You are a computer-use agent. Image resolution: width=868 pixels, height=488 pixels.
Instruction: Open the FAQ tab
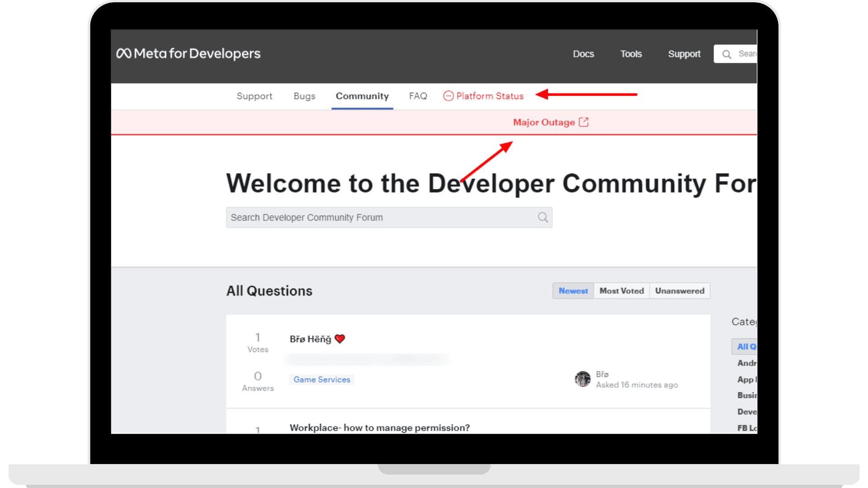[x=418, y=96]
